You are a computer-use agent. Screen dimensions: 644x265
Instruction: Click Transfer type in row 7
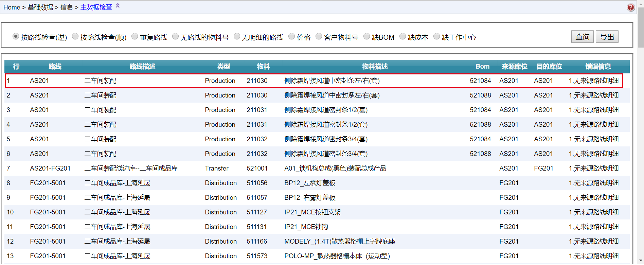217,169
